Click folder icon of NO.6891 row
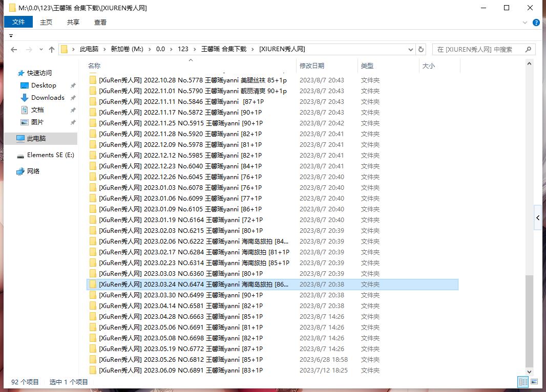This screenshot has width=546, height=392. pos(93,371)
